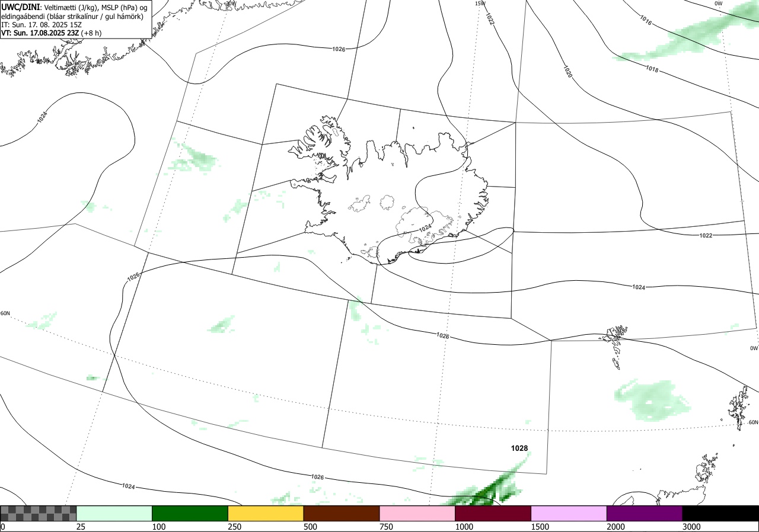Click the 30W longitude label

(231, 3)
